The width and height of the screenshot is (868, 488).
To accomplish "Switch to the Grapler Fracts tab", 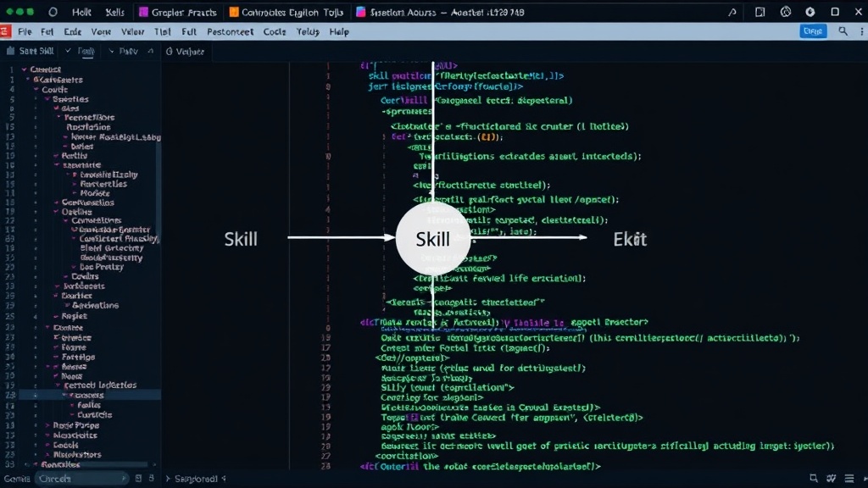I will 178,12.
